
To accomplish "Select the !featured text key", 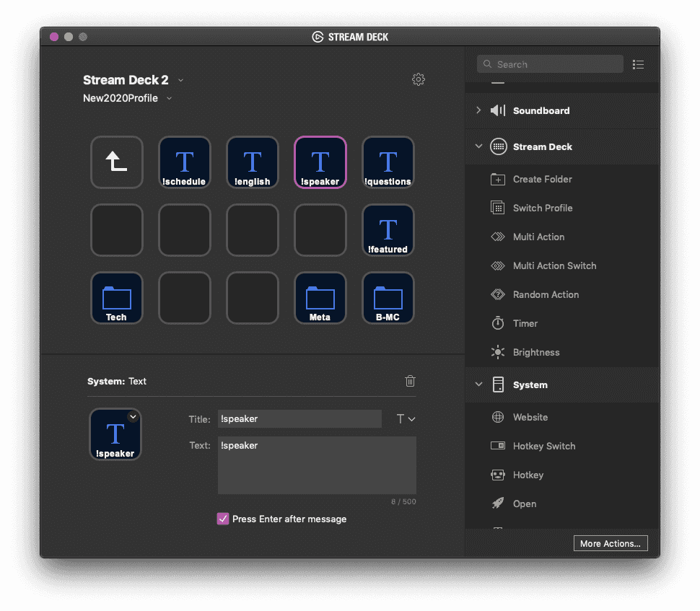I will tap(388, 230).
